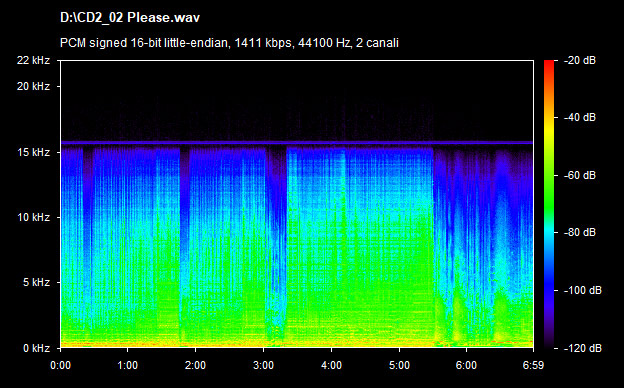This screenshot has width=624, height=388.
Task: Click the -100 dB label on color scale
Action: tap(583, 291)
